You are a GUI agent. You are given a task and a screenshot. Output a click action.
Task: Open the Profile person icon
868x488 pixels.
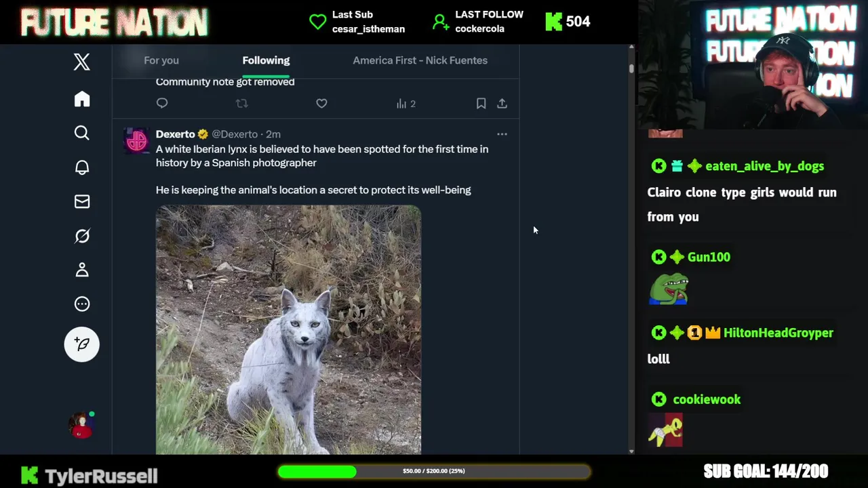(82, 270)
